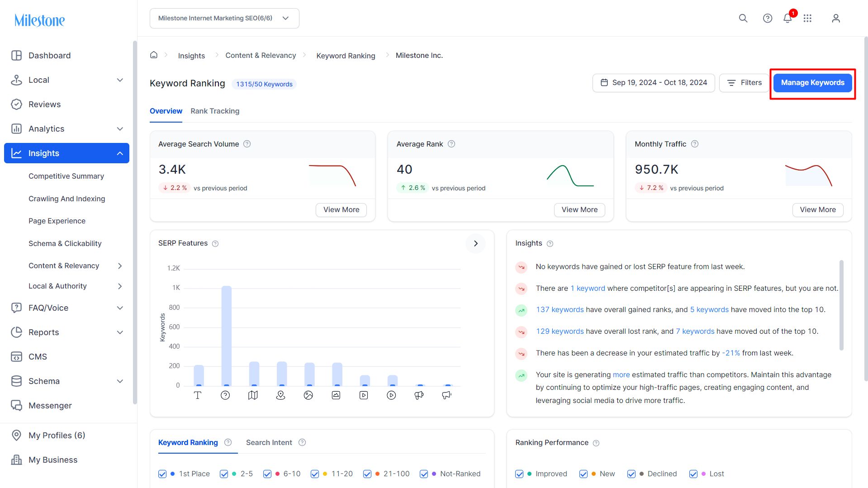
Task: Click next arrow on SERP Features card
Action: pyautogui.click(x=475, y=243)
